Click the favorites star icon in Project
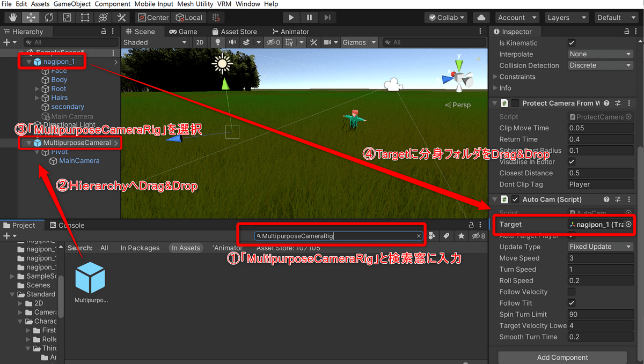 pyautogui.click(x=461, y=236)
